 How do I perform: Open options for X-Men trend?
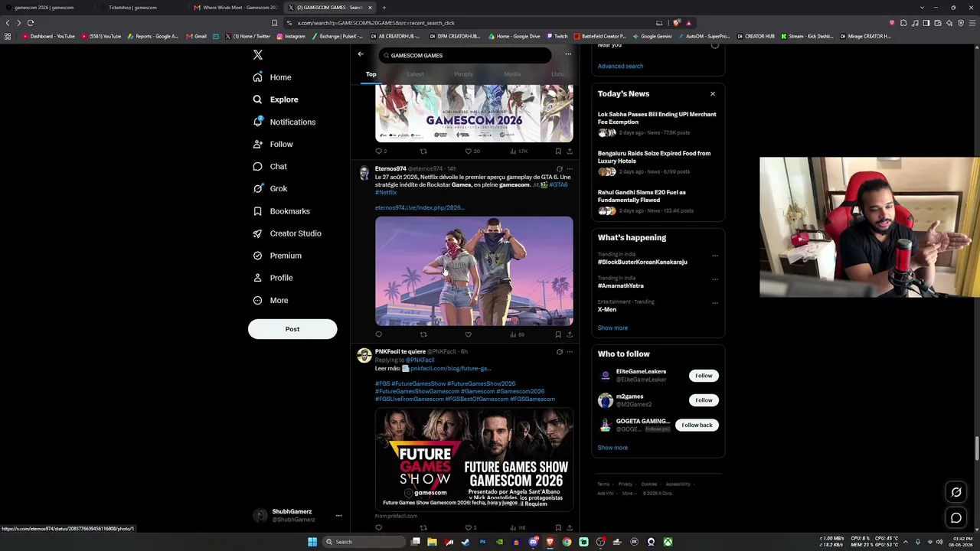pos(715,303)
